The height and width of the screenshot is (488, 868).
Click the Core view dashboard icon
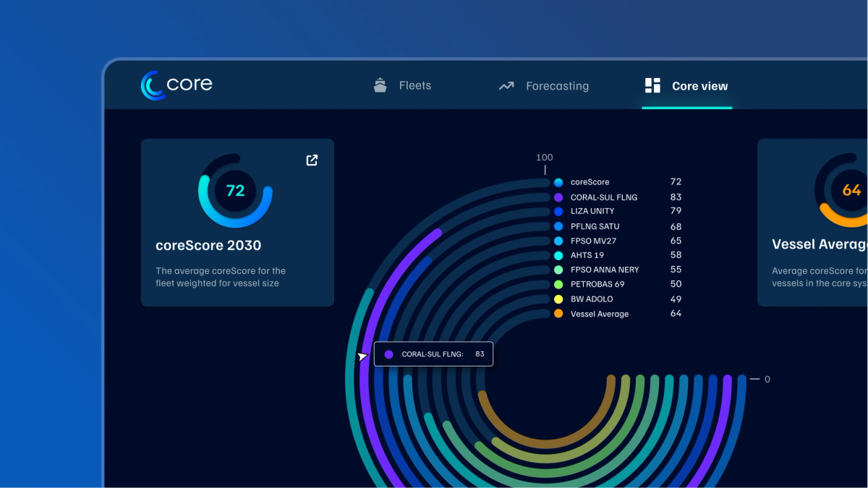pos(652,85)
